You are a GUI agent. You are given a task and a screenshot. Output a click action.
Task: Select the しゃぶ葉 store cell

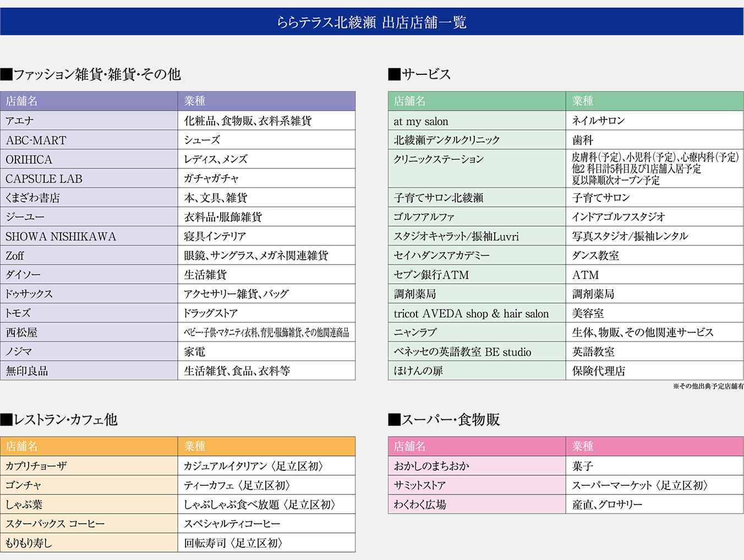click(89, 504)
